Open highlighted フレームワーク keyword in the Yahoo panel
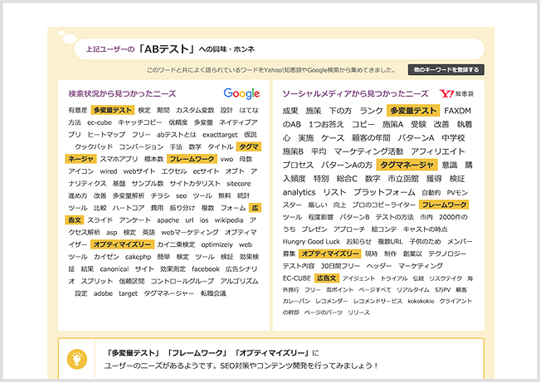The height and width of the screenshot is (382, 540). click(444, 205)
